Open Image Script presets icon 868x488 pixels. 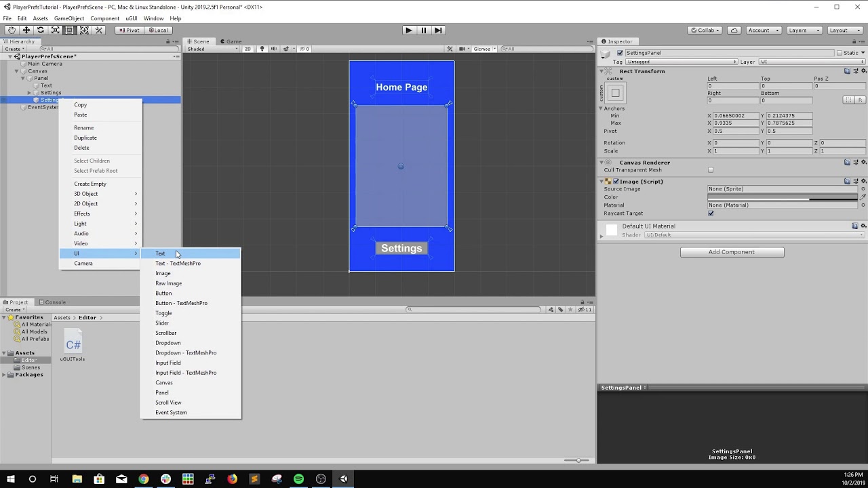pyautogui.click(x=854, y=181)
